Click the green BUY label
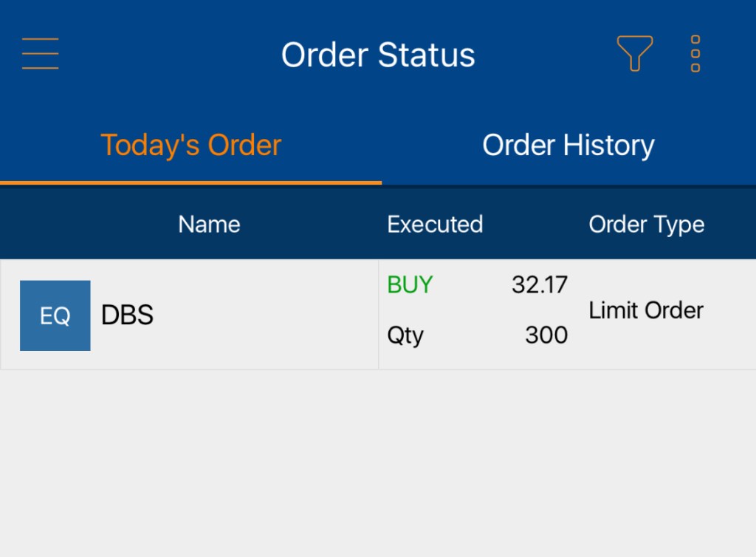This screenshot has height=557, width=756. point(410,285)
